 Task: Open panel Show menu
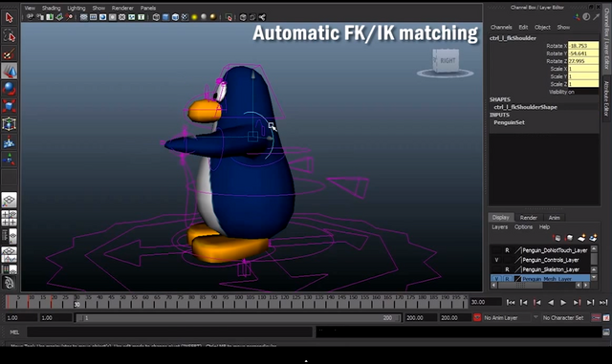point(98,8)
